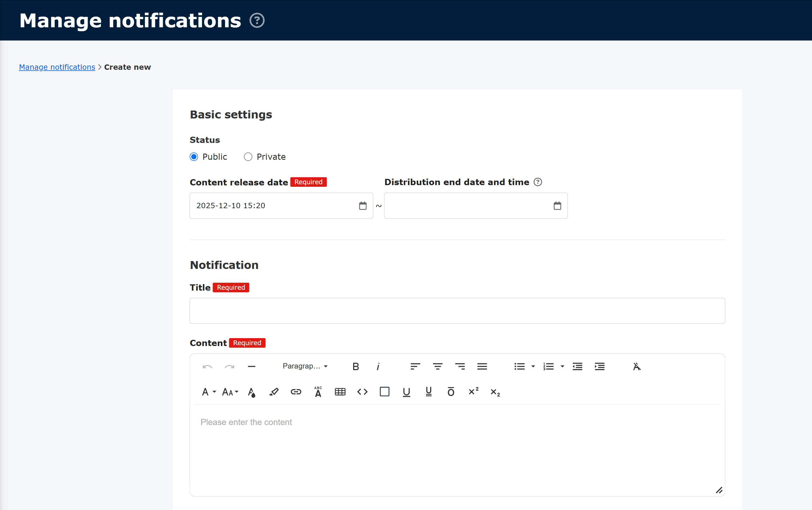Viewport: 812px width, 510px height.
Task: Open the Paragraph format dropdown
Action: click(x=305, y=366)
